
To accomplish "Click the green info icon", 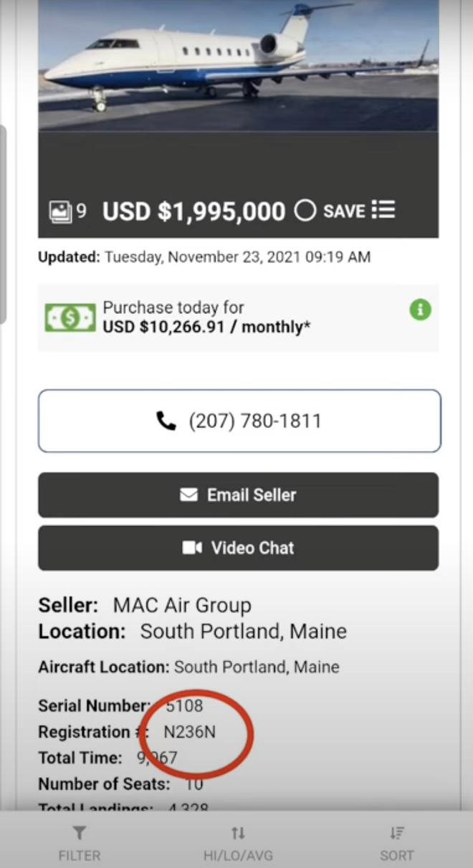I will click(420, 310).
